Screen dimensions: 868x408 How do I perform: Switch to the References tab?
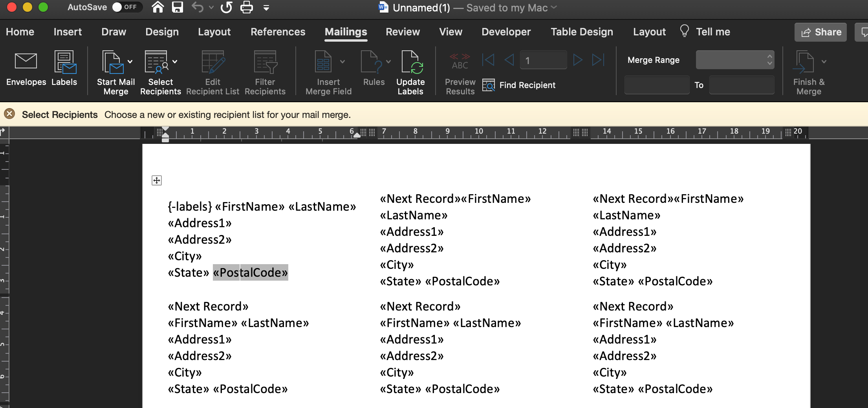pyautogui.click(x=278, y=32)
